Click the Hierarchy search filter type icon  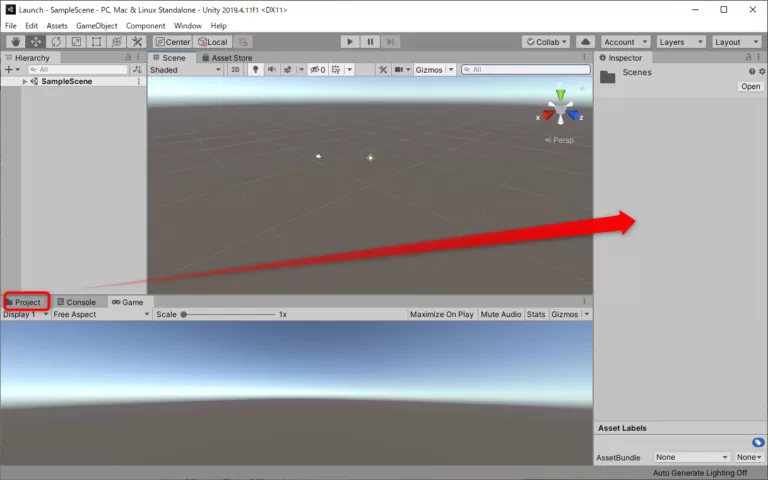[137, 70]
